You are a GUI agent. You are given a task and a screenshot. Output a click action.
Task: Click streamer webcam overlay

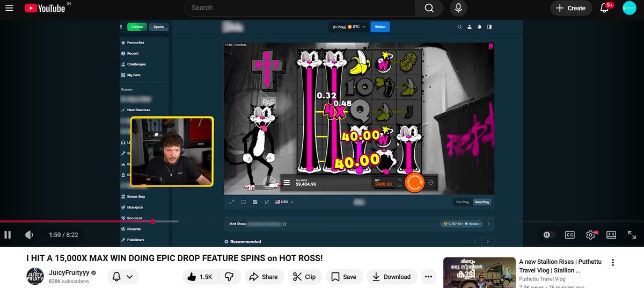click(172, 152)
